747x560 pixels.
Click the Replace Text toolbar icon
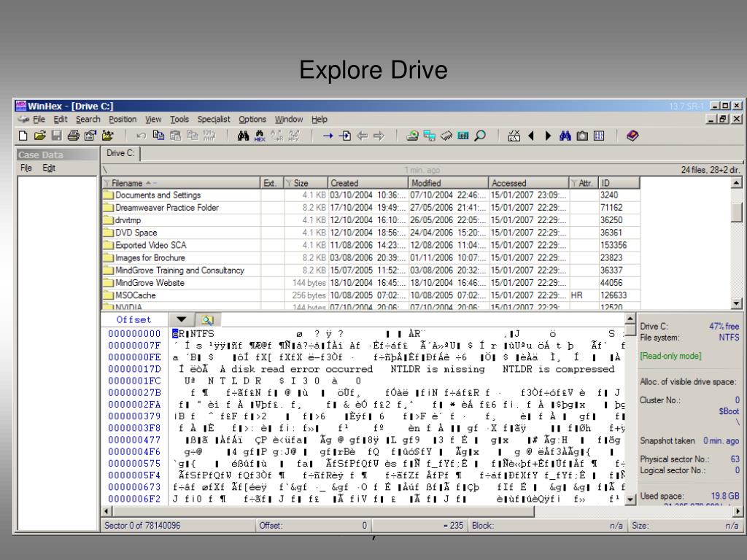[x=276, y=136]
